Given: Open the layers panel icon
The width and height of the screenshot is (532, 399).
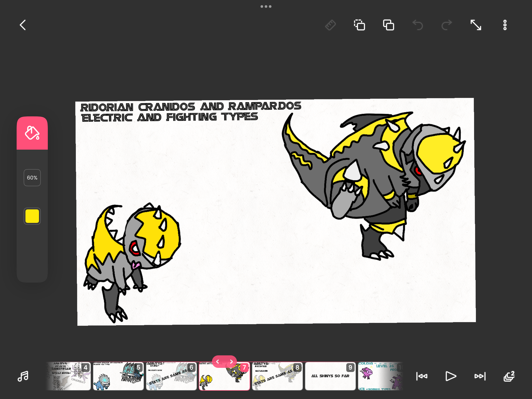Looking at the screenshot, I should 509,376.
